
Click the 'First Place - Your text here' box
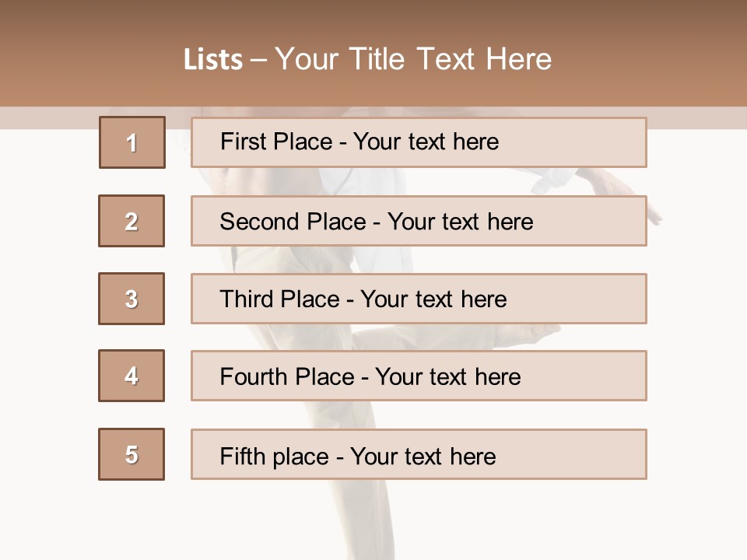pos(419,142)
